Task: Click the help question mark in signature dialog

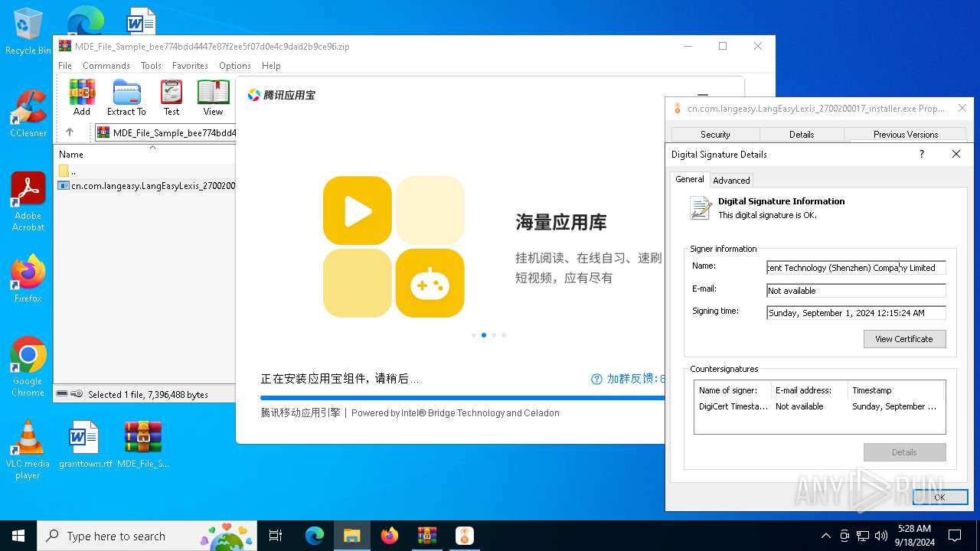Action: [x=921, y=154]
